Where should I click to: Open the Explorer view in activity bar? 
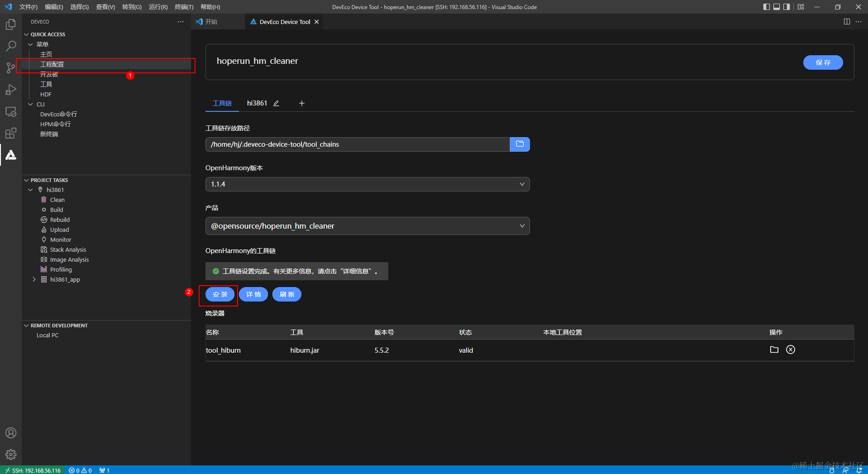coord(11,24)
